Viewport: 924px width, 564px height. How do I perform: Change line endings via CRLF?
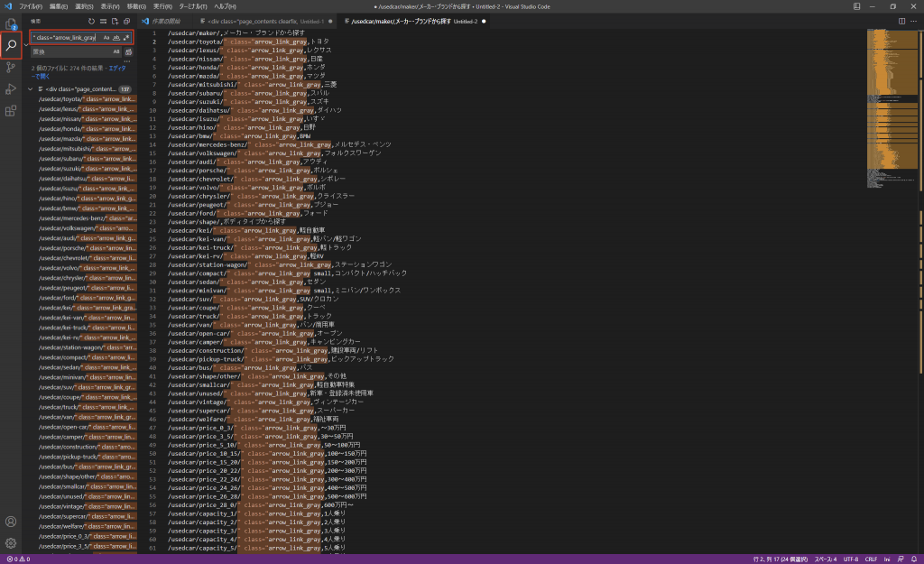coord(871,559)
